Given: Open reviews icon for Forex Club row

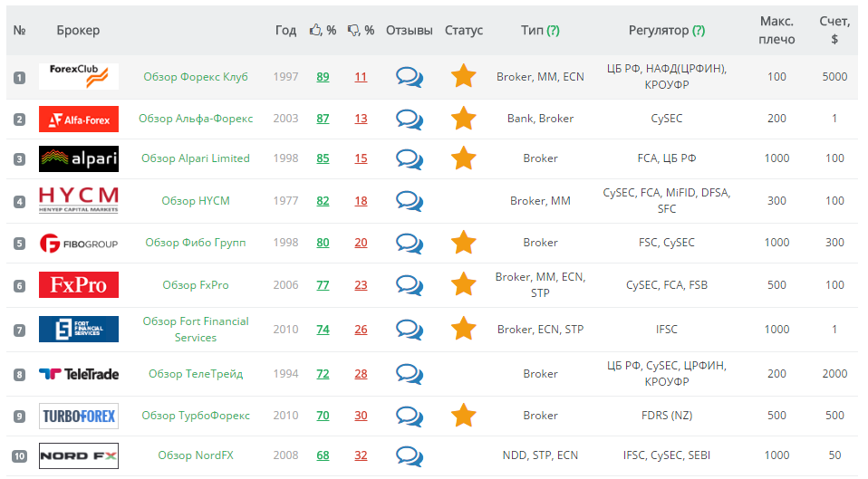Looking at the screenshot, I should [410, 77].
